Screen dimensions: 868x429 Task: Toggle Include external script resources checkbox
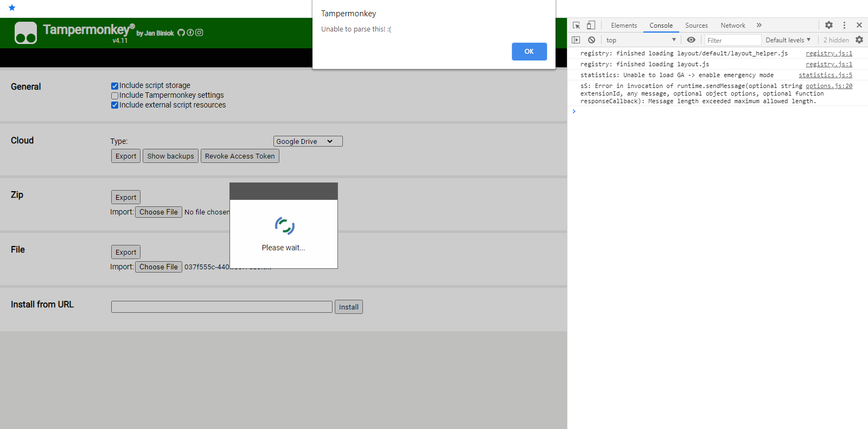point(114,105)
